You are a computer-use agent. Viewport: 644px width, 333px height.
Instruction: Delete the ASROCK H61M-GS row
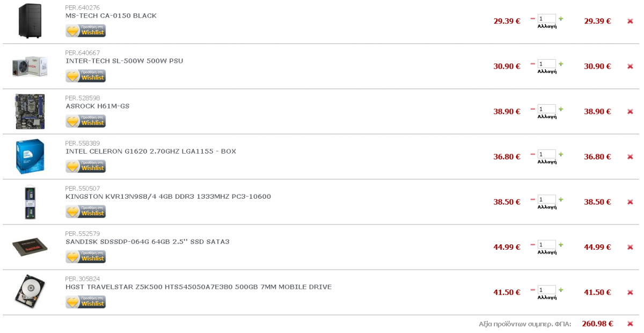coord(630,112)
